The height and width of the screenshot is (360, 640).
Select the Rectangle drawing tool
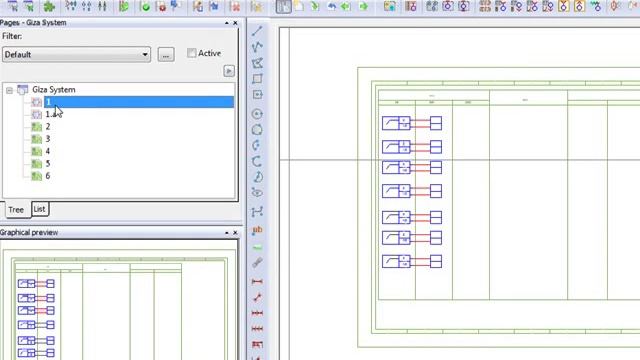(x=257, y=79)
